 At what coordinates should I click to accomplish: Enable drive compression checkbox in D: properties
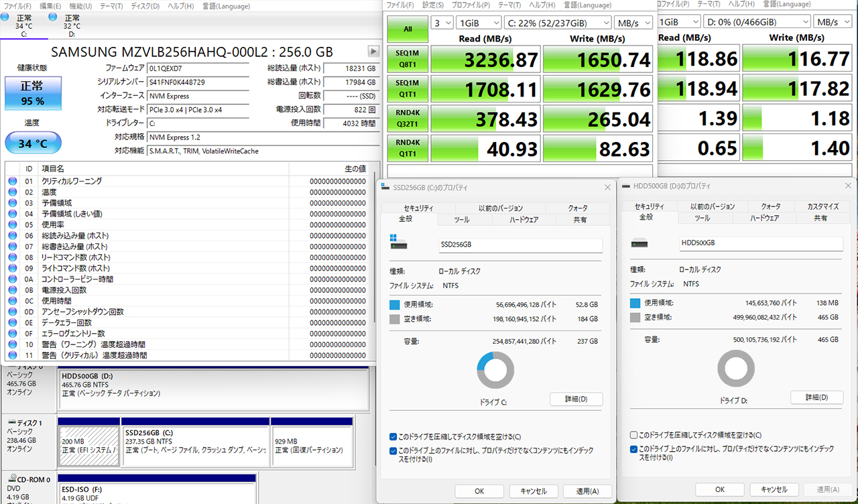point(633,435)
